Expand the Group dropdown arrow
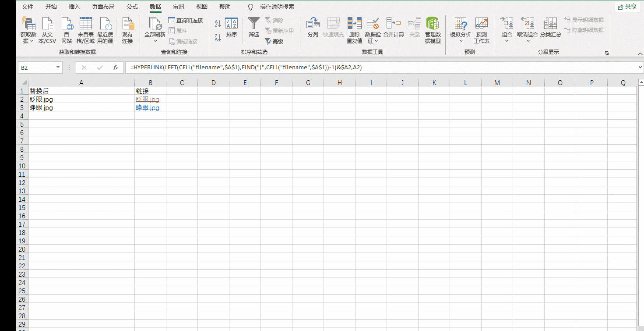 click(x=507, y=41)
